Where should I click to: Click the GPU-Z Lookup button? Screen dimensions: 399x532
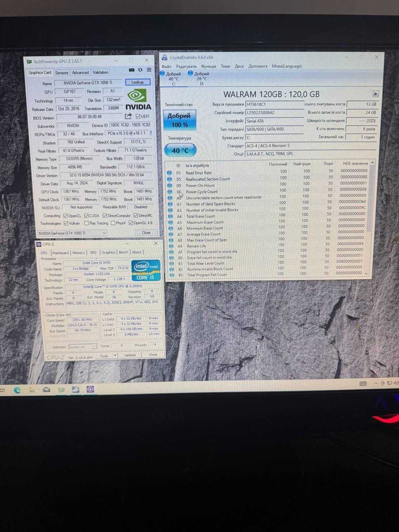[x=138, y=82]
